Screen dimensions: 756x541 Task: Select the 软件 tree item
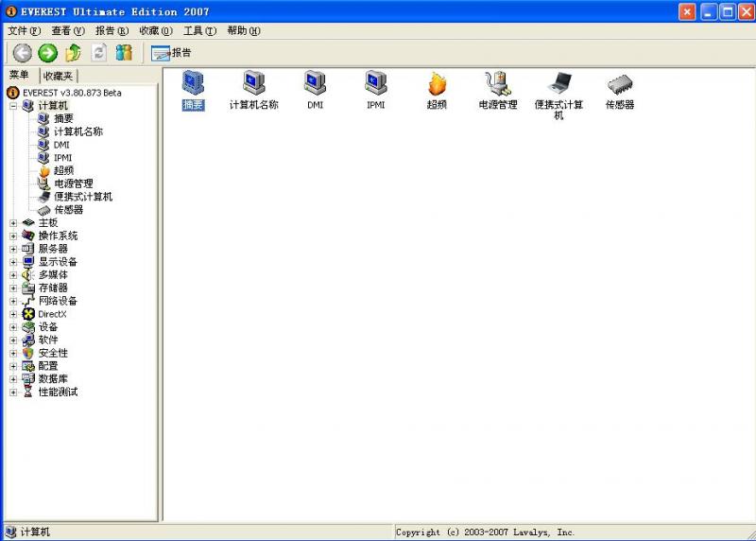(48, 340)
